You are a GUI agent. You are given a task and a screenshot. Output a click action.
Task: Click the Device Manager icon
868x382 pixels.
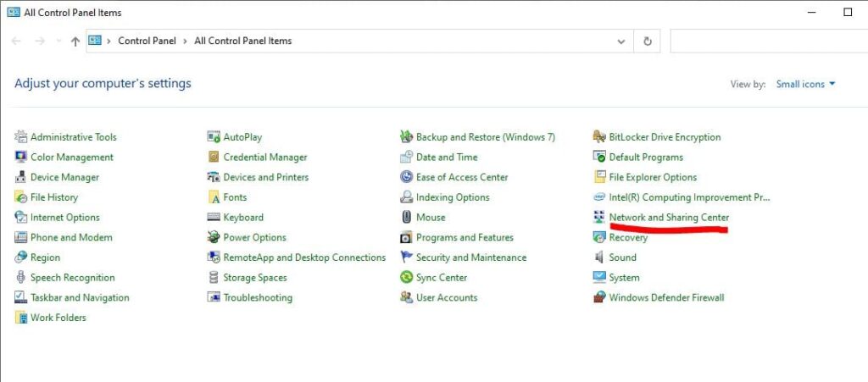(21, 178)
